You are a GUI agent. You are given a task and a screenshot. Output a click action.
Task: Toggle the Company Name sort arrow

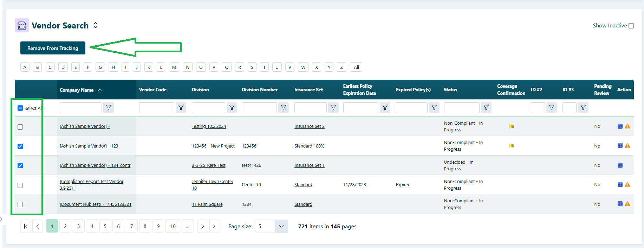coord(100,90)
